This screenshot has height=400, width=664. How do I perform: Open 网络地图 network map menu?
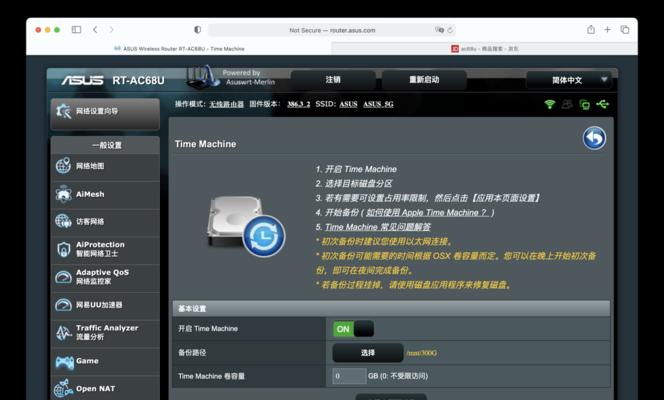[x=105, y=166]
